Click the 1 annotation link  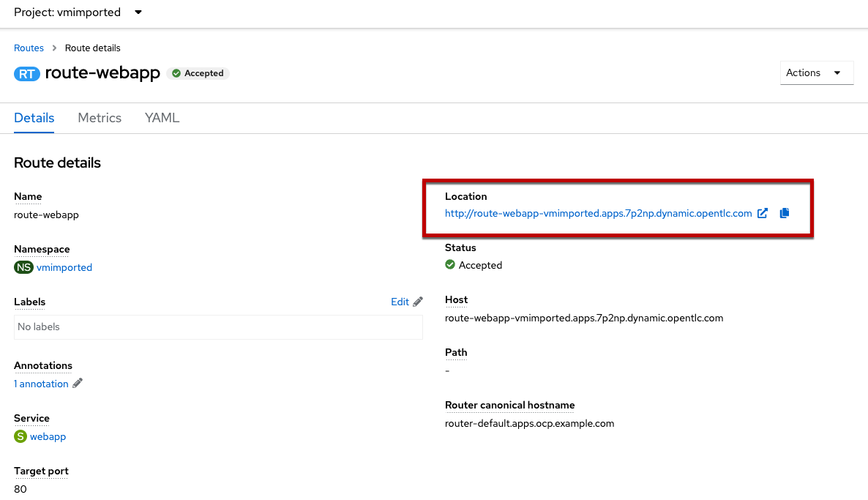pos(41,384)
